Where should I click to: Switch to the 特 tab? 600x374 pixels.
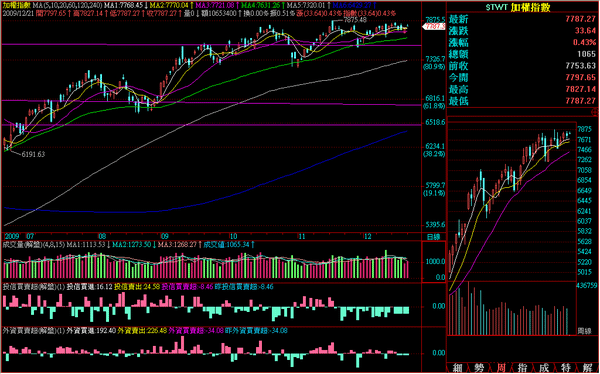566,368
